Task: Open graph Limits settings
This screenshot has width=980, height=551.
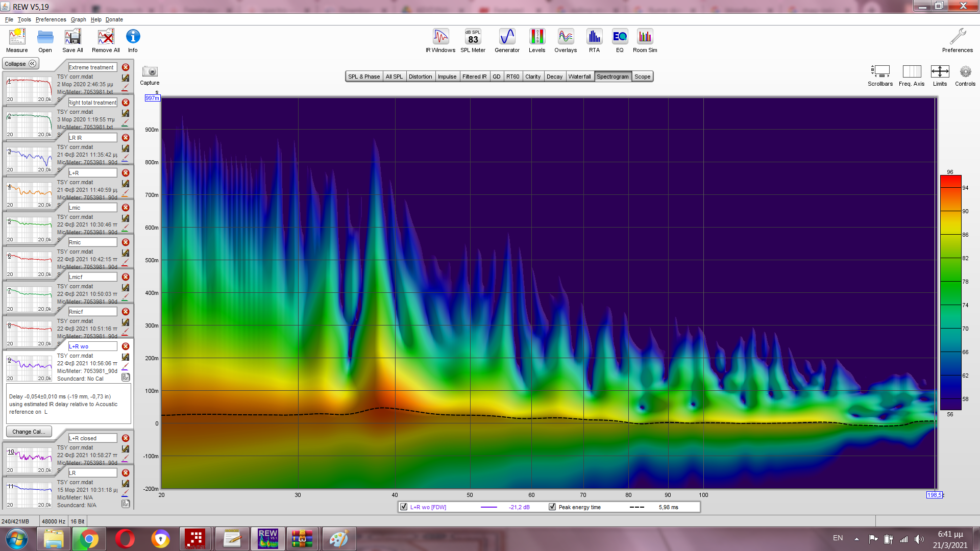Action: [x=940, y=72]
